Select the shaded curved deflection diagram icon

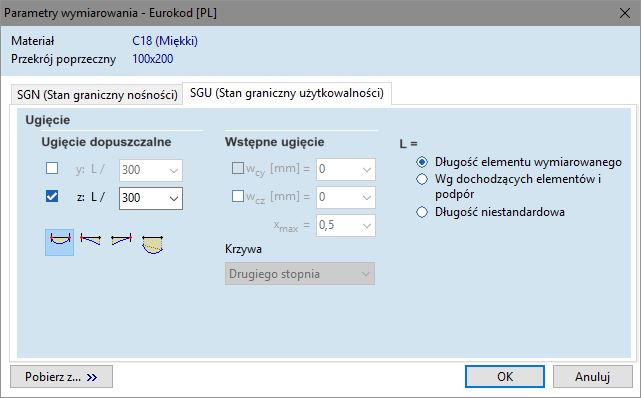coord(152,244)
